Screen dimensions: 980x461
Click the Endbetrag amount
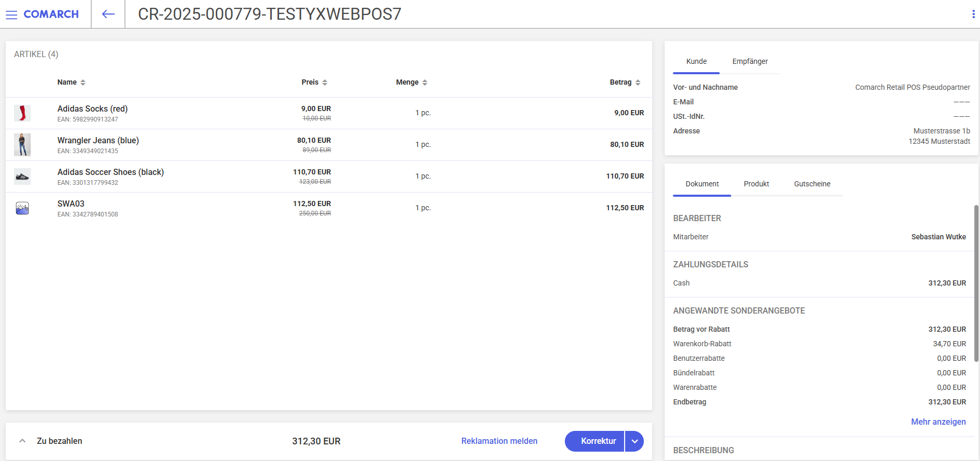[947, 402]
